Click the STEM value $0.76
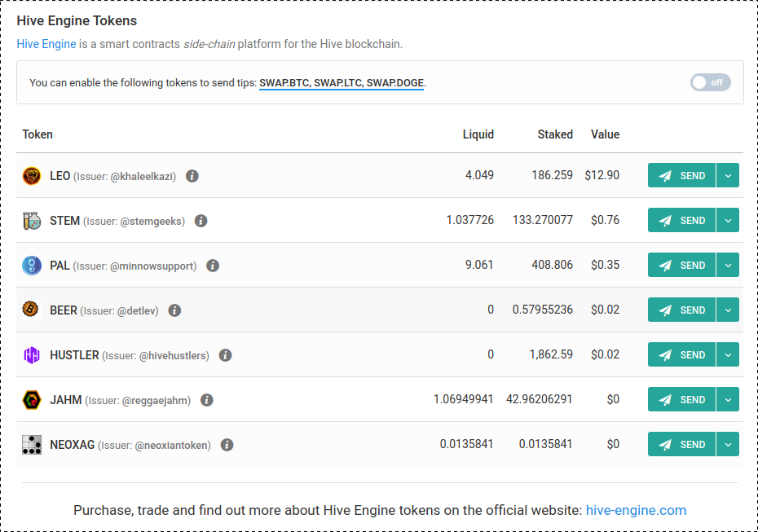Image resolution: width=758 pixels, height=532 pixels. tap(605, 220)
